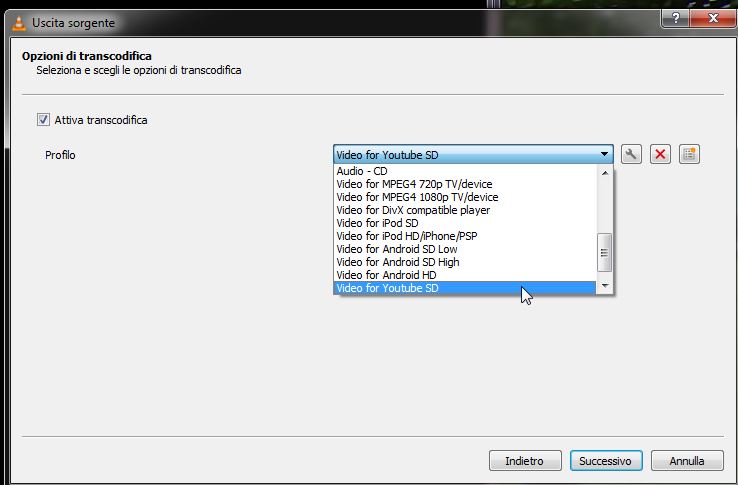Screen dimensions: 738x485
Task: Pick Video for DivX compatible player
Action: tap(465, 210)
